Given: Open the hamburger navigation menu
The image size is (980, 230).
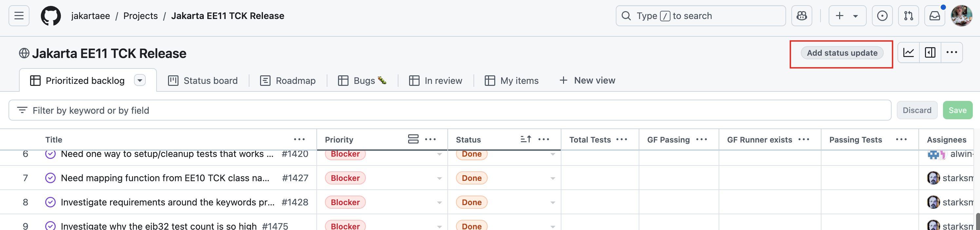Looking at the screenshot, I should tap(19, 16).
